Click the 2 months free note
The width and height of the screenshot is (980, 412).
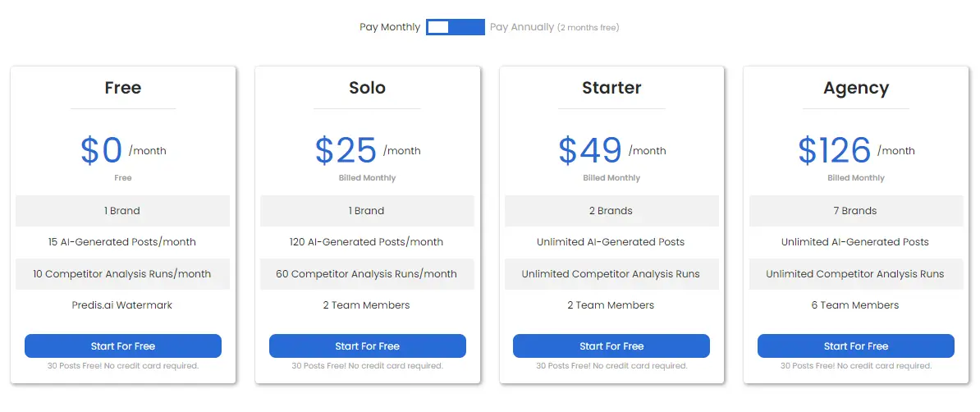[588, 28]
